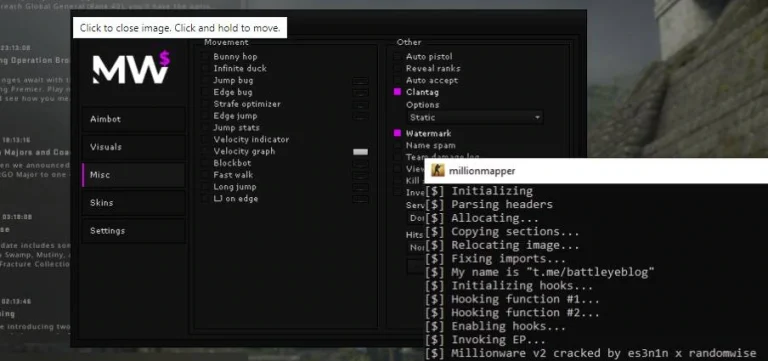
Task: Toggle the Reveal ranks checkbox
Action: point(397,69)
